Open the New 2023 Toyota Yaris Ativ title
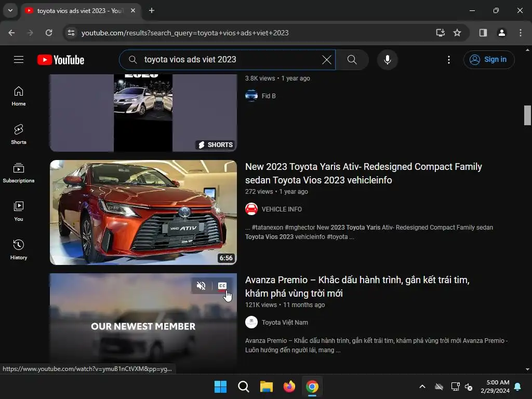 pyautogui.click(x=363, y=174)
